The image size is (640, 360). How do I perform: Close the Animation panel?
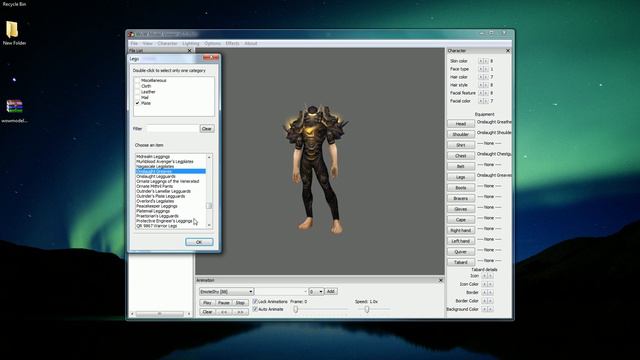[x=440, y=280]
